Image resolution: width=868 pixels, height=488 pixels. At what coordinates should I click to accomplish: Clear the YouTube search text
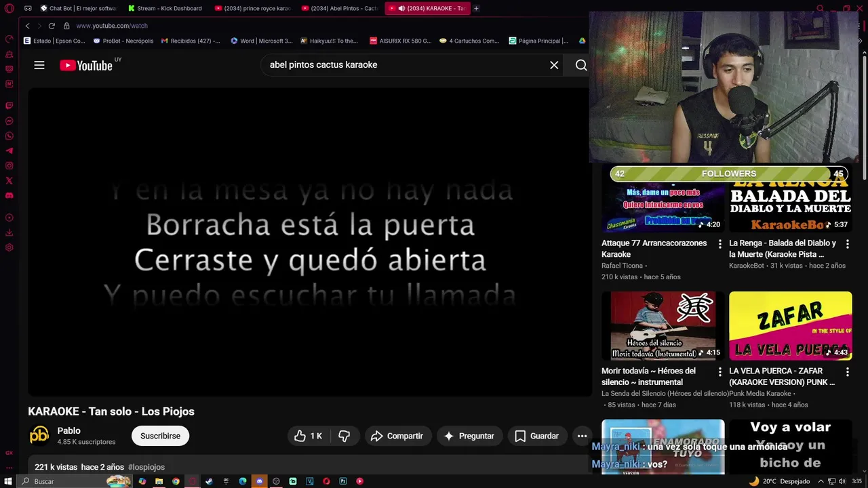tap(554, 65)
